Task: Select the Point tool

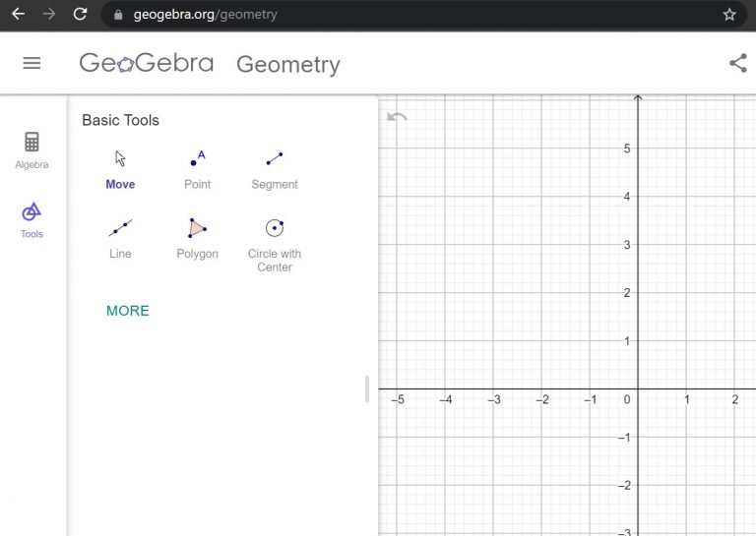Action: pos(197,169)
